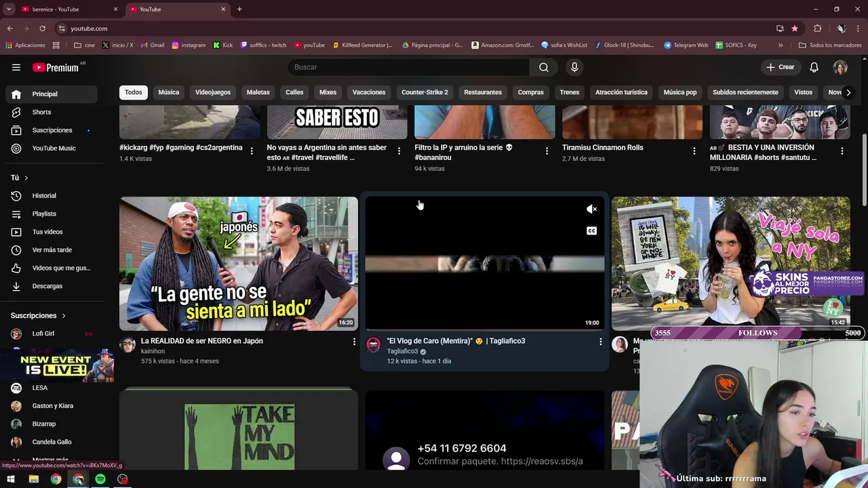Click the search magnifier button
The width and height of the screenshot is (868, 488).
[544, 67]
